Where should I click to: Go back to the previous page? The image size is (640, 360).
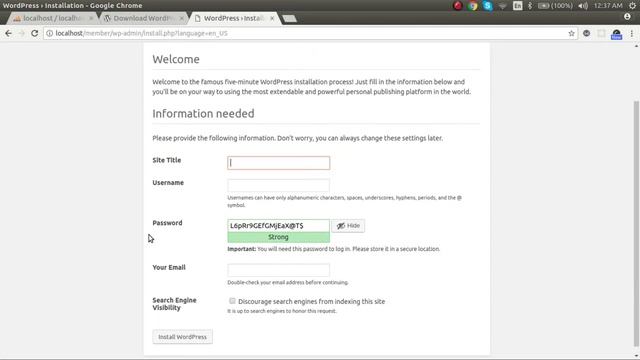click(9, 33)
